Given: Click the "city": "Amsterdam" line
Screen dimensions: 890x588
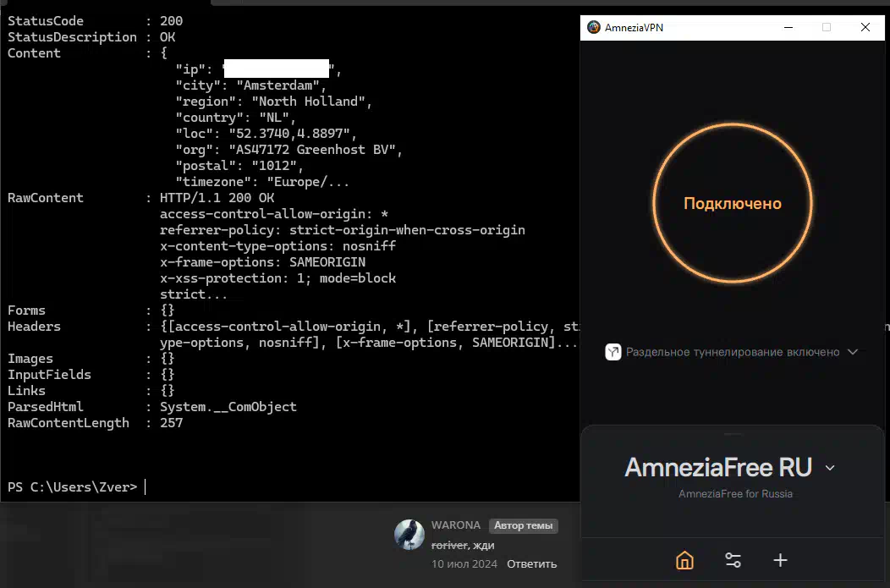Looking at the screenshot, I should tap(251, 85).
